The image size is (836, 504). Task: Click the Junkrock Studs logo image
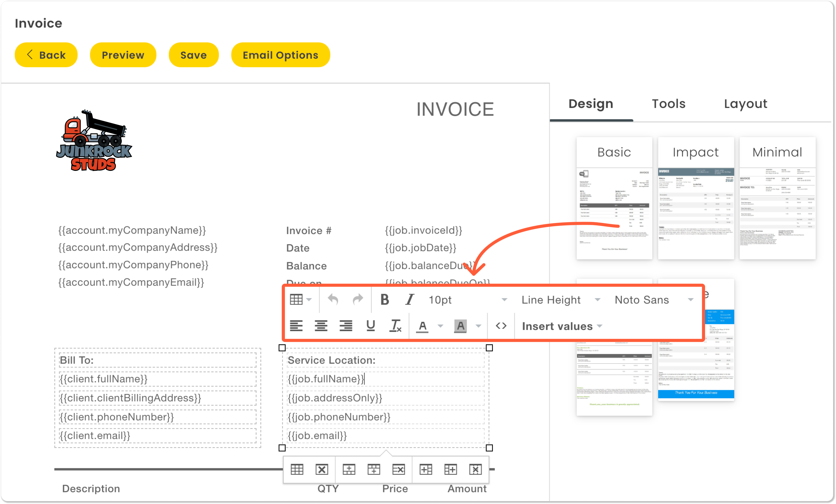pyautogui.click(x=94, y=140)
